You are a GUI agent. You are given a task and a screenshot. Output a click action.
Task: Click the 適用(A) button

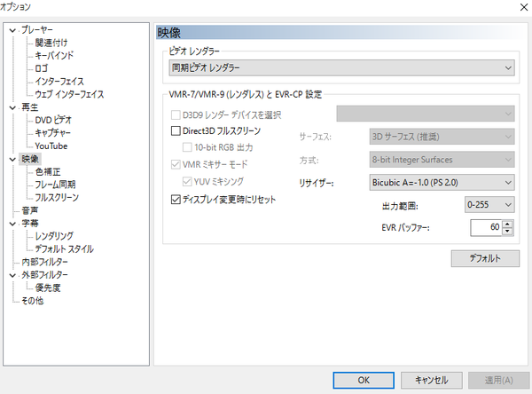coord(498,380)
